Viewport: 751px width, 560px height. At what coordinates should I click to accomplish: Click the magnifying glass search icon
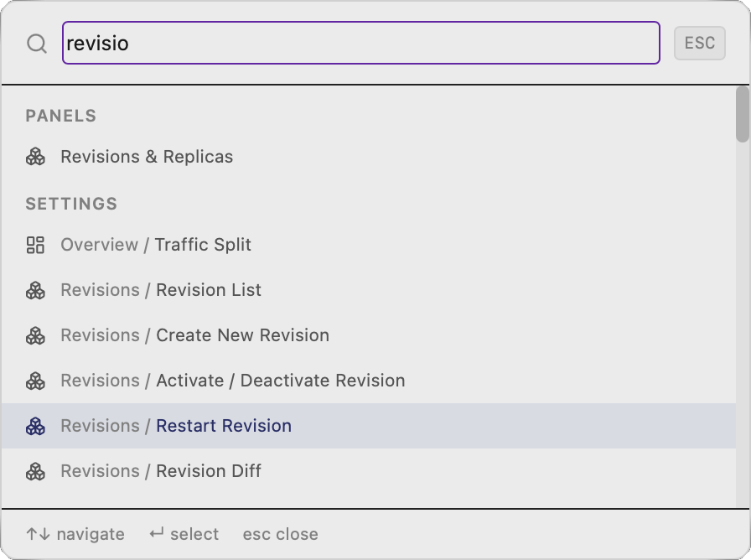36,43
